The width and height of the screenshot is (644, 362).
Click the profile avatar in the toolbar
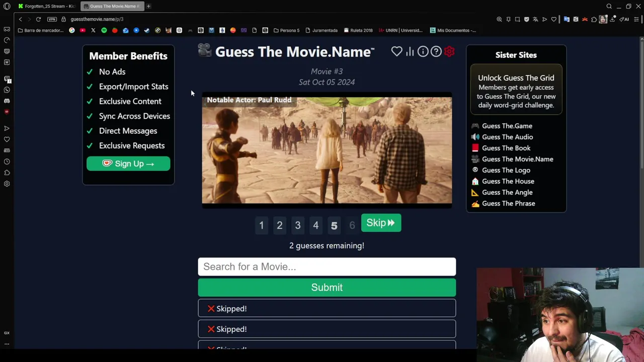coord(603,19)
